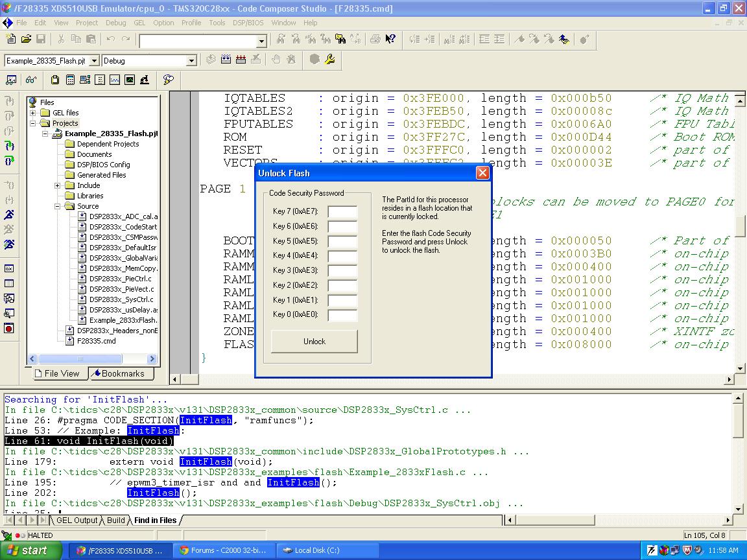Collapse the Source folder node
This screenshot has height=560, width=747.
[x=58, y=206]
